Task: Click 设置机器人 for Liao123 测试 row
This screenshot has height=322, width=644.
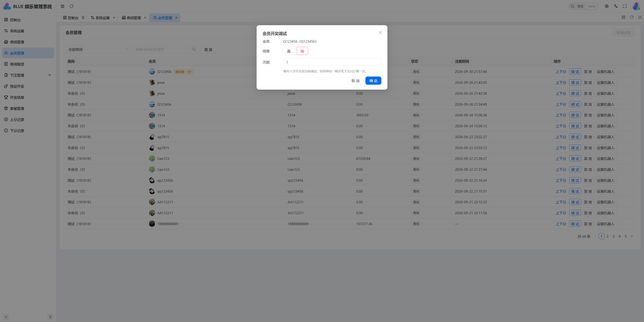Action: tap(605, 159)
